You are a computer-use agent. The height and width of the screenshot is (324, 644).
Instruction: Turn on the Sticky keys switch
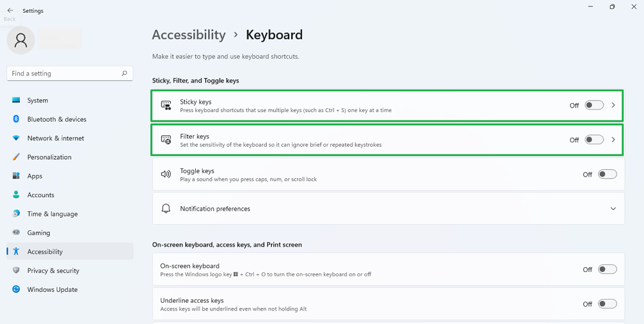594,105
